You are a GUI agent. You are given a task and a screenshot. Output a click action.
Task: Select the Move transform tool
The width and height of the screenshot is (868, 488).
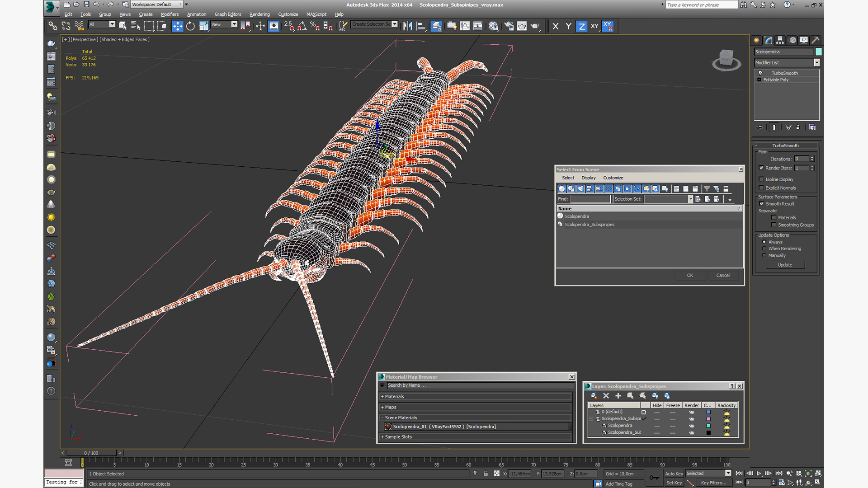point(177,26)
